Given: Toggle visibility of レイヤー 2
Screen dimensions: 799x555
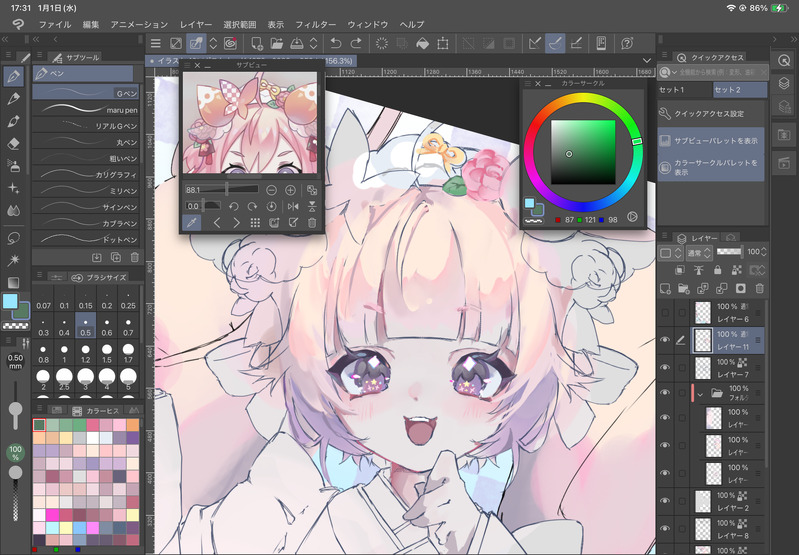Looking at the screenshot, I should tap(665, 501).
